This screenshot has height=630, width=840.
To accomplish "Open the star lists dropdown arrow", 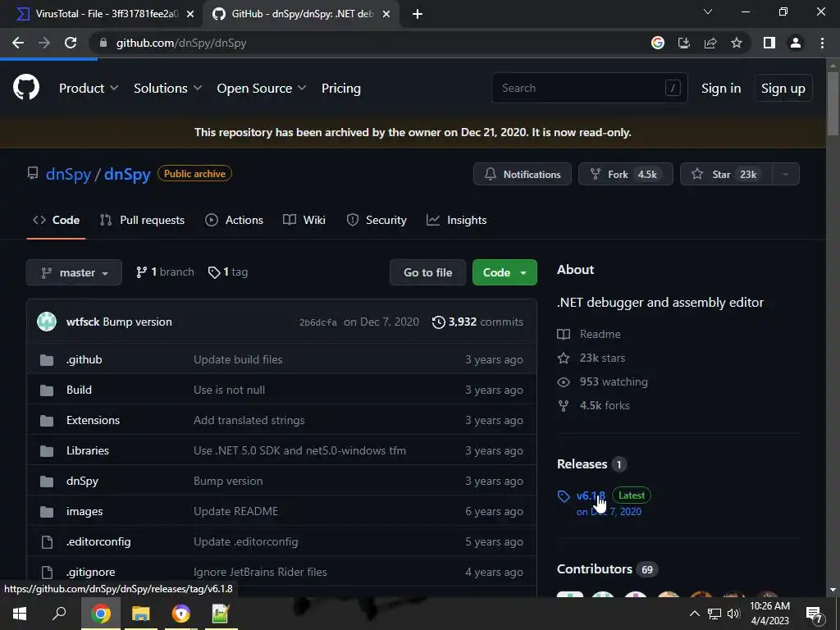I will click(785, 174).
